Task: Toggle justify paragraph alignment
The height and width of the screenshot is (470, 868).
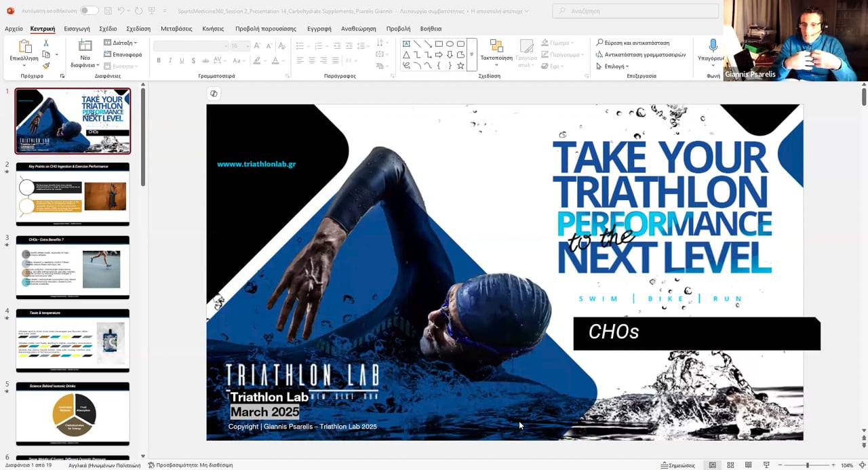Action: point(336,60)
